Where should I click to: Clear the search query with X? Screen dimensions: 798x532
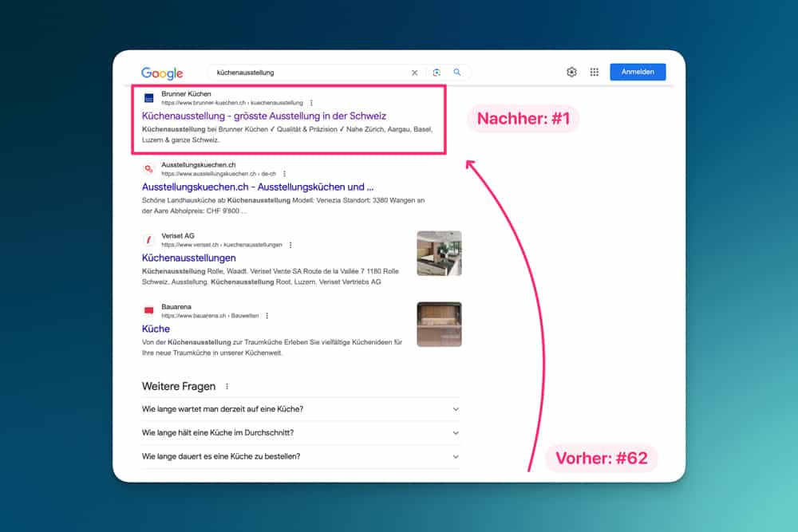(415, 73)
